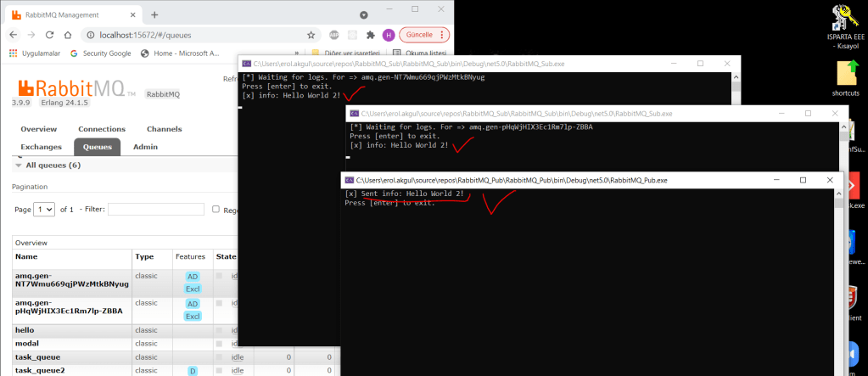
Task: Click the queue Filter input field
Action: 156,209
